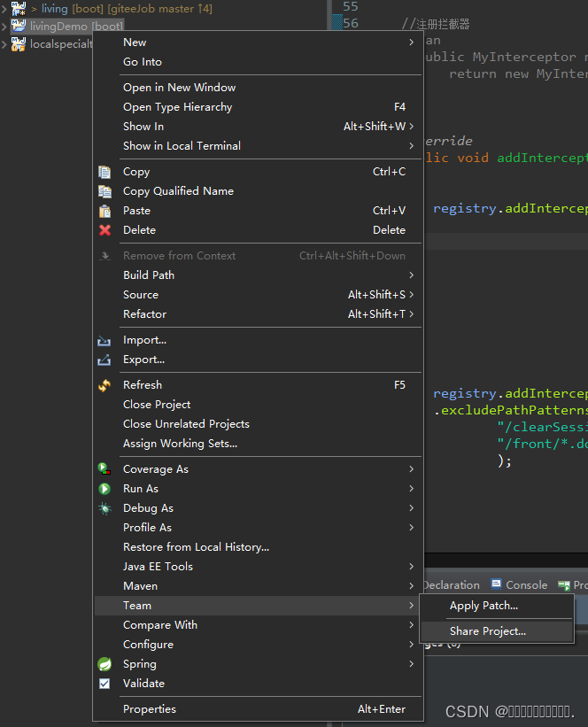The width and height of the screenshot is (588, 727).
Task: Open Profile As submenu
Action: tap(258, 528)
